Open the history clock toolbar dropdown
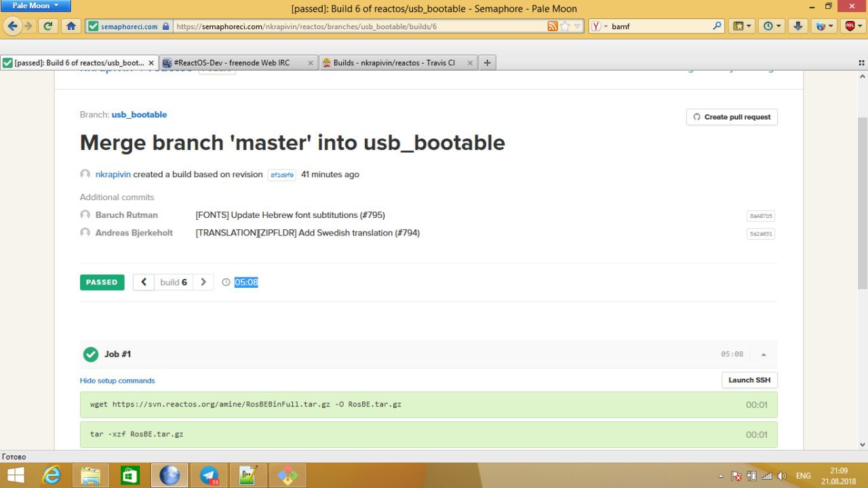Viewport: 868px width, 488px height. 772,26
